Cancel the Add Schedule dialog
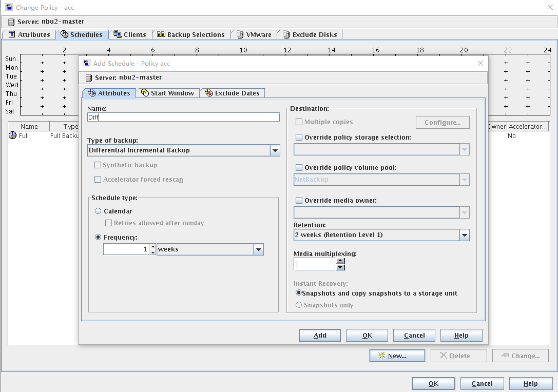This screenshot has width=558, height=392. pyautogui.click(x=414, y=335)
